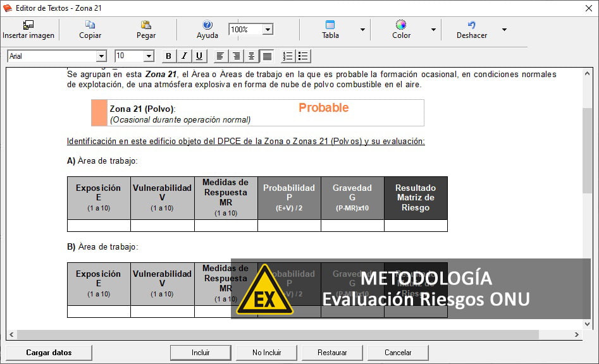Click Resultado Matriz de Riesgo header in table A
The height and width of the screenshot is (364, 599).
416,198
